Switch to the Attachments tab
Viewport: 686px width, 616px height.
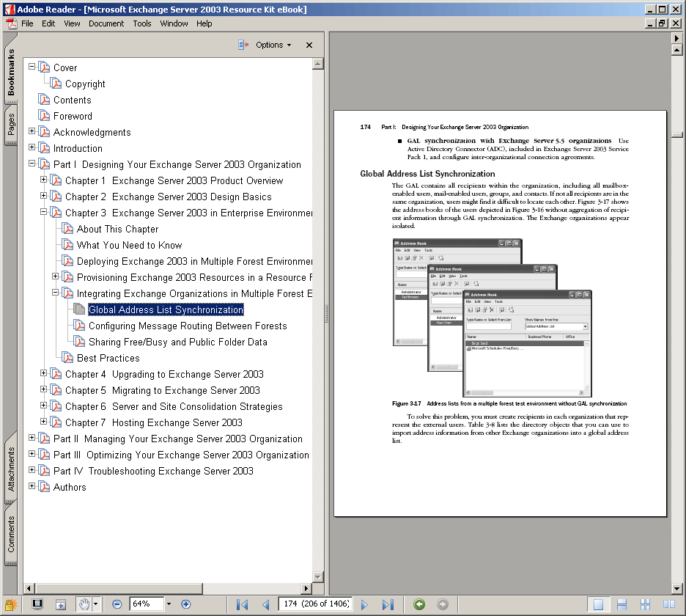[x=11, y=469]
